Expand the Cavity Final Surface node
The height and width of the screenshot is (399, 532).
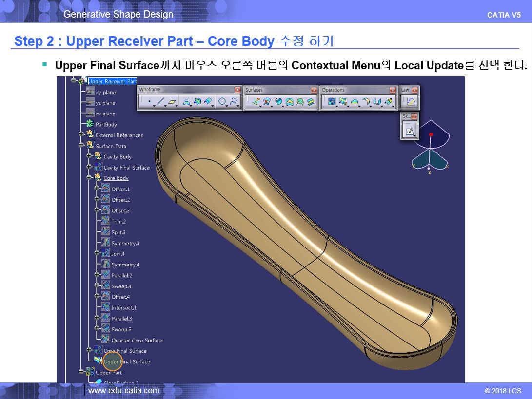(89, 167)
